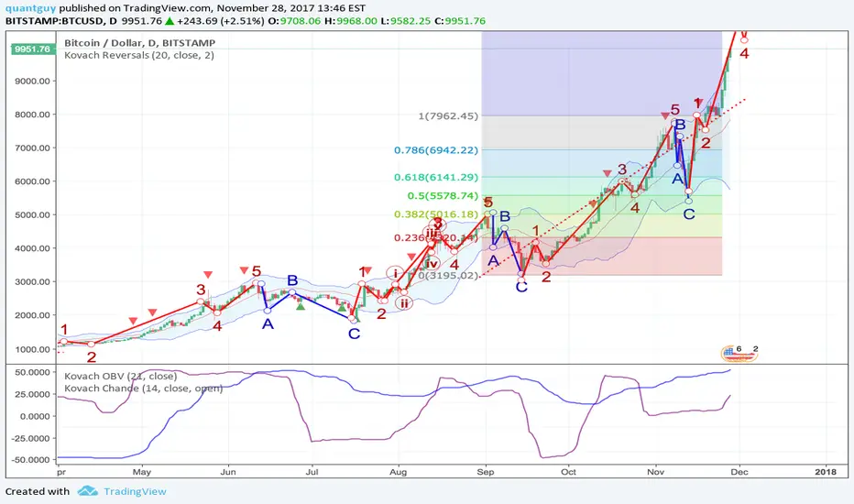
Task: Click the L:9582.25 low value
Action: click(405, 21)
